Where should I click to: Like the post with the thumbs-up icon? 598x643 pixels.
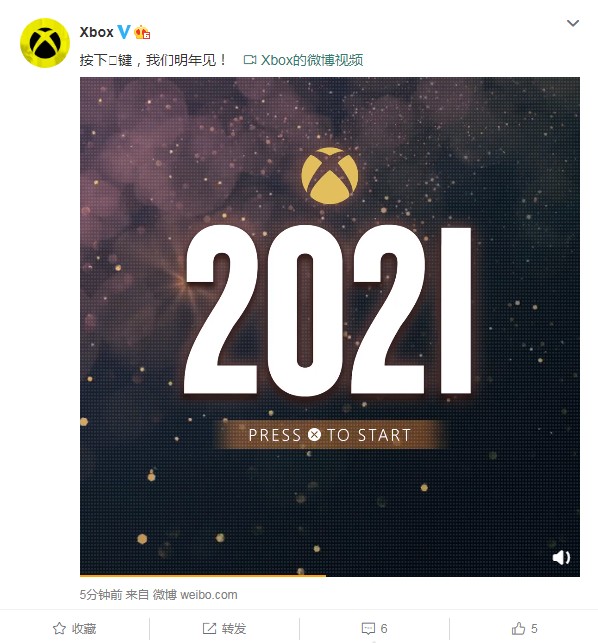point(518,628)
